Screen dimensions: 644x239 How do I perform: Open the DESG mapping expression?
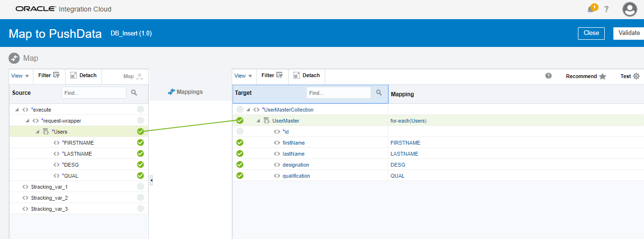[397, 165]
